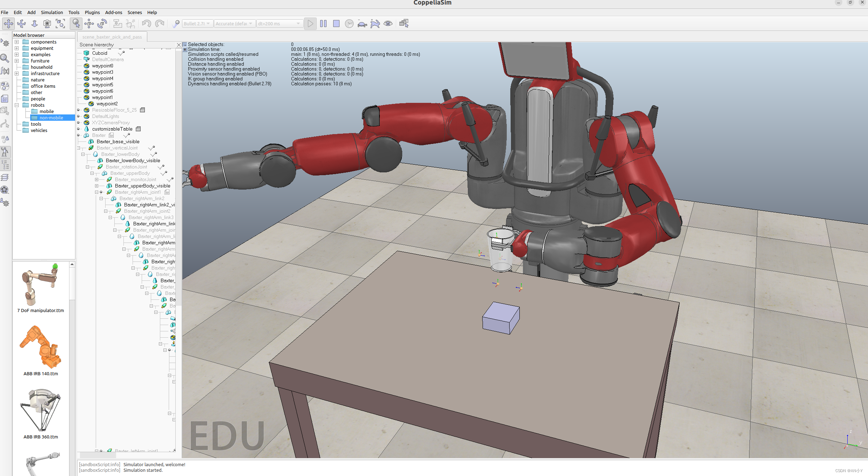Slow down simulation with turtle icon
Image resolution: width=868 pixels, height=476 pixels.
click(362, 24)
